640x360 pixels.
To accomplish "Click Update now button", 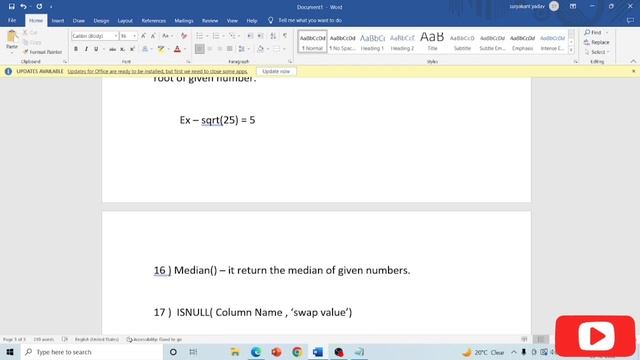I will point(276,71).
